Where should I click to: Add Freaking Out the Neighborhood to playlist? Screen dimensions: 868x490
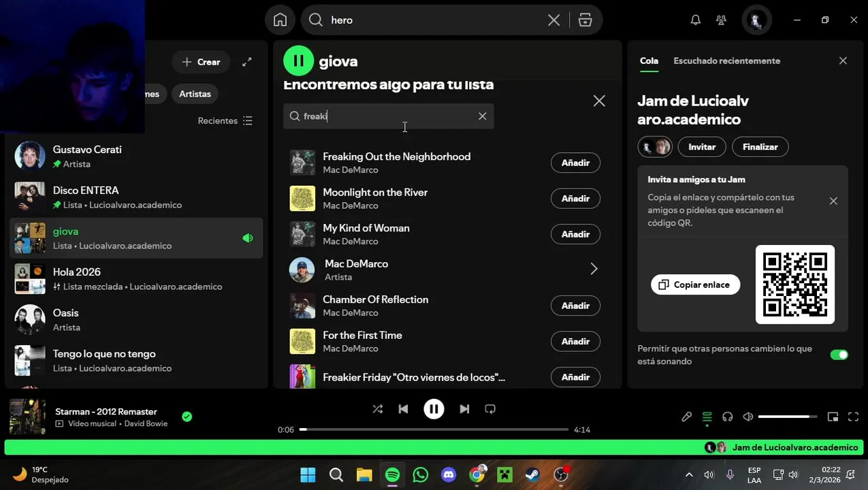coord(575,163)
